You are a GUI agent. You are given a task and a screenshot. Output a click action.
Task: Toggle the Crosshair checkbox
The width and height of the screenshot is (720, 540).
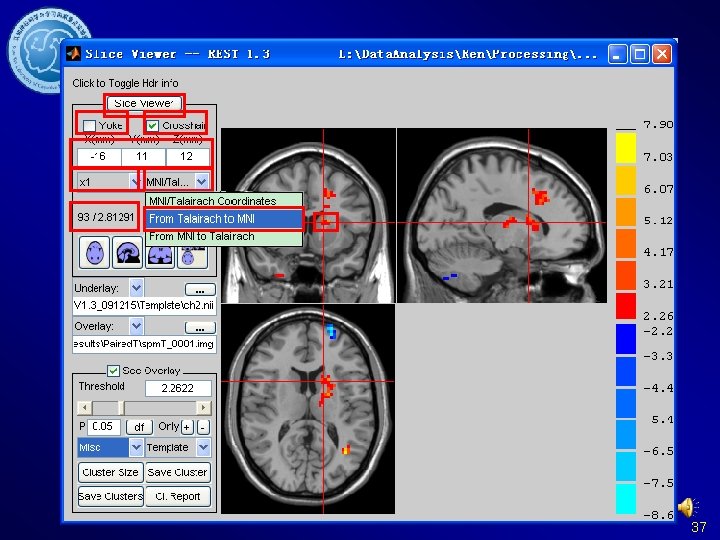153,125
